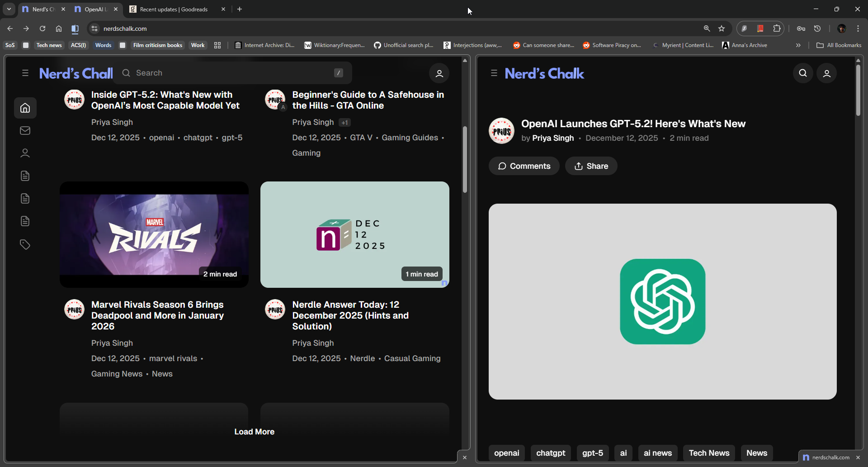
Task: Open the mail envelope icon in sidebar
Action: click(25, 131)
